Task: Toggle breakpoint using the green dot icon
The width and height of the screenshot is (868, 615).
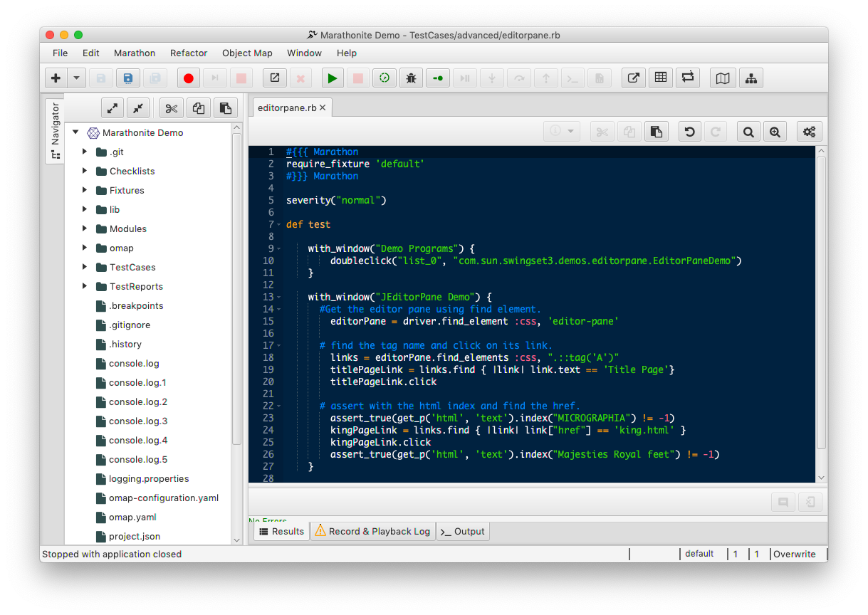Action: pos(437,78)
